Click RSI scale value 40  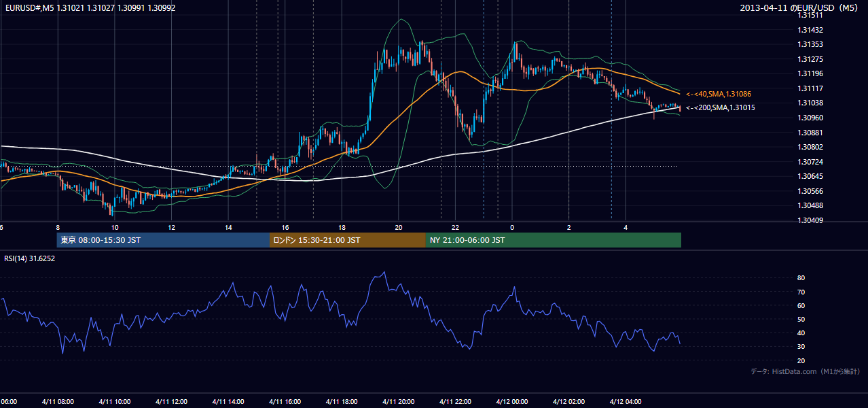801,333
